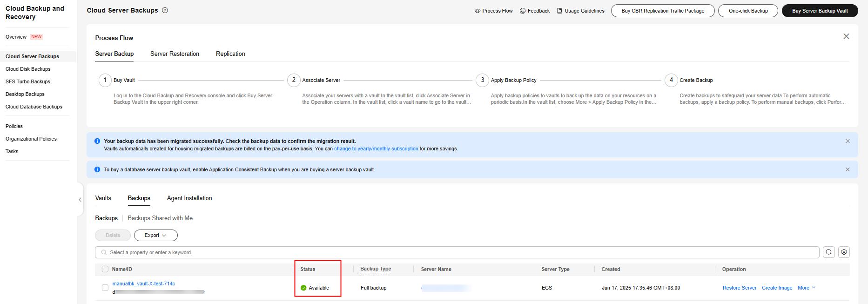This screenshot has width=868, height=304.
Task: Click step 1 Buy Vault circle
Action: point(105,80)
